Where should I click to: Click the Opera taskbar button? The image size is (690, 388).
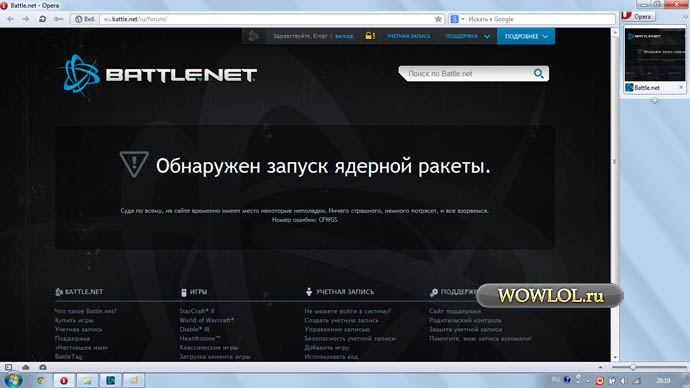click(x=64, y=381)
